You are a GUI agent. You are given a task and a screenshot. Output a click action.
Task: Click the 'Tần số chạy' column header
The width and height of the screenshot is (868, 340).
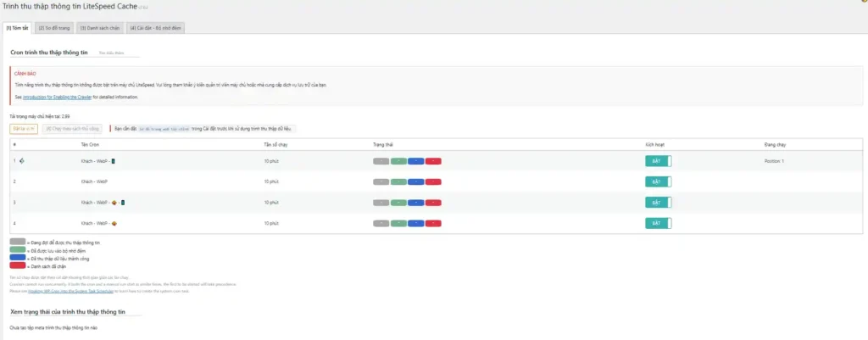[x=275, y=144]
